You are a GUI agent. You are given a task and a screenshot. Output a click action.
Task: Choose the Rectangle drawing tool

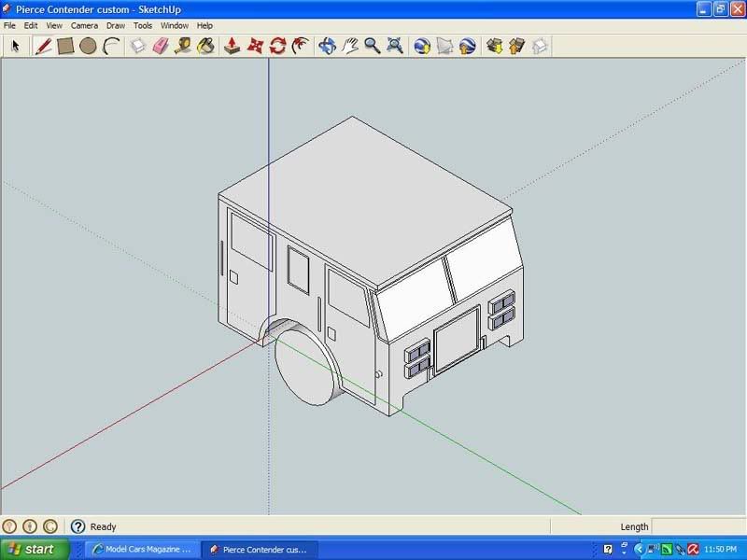[x=65, y=46]
